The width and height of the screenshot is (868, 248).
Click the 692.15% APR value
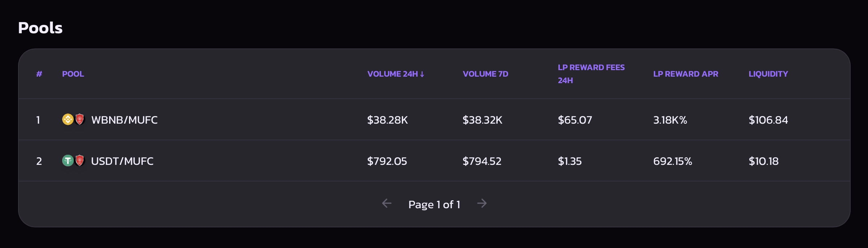(673, 161)
